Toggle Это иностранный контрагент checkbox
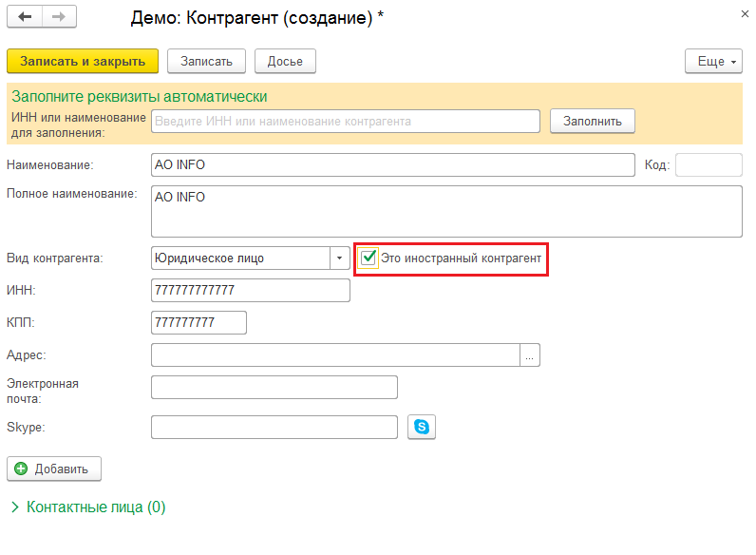Image resolution: width=756 pixels, height=555 pixels. click(x=369, y=258)
